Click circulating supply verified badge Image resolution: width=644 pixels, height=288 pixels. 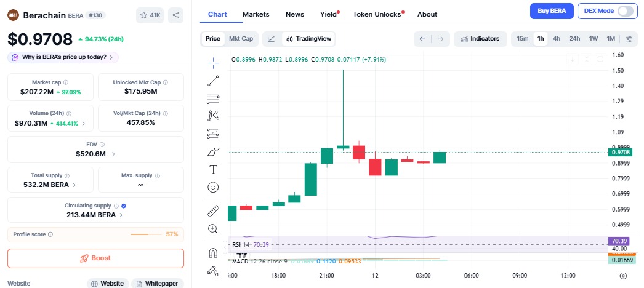click(x=124, y=206)
